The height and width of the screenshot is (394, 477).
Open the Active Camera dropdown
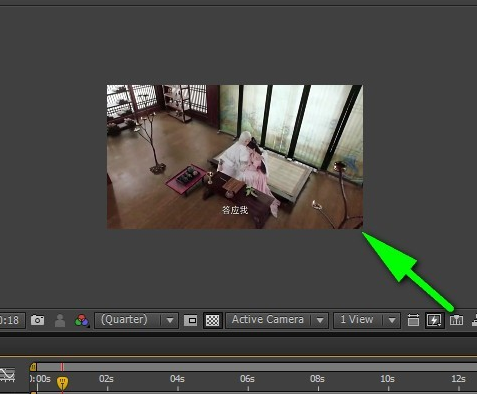(x=277, y=320)
